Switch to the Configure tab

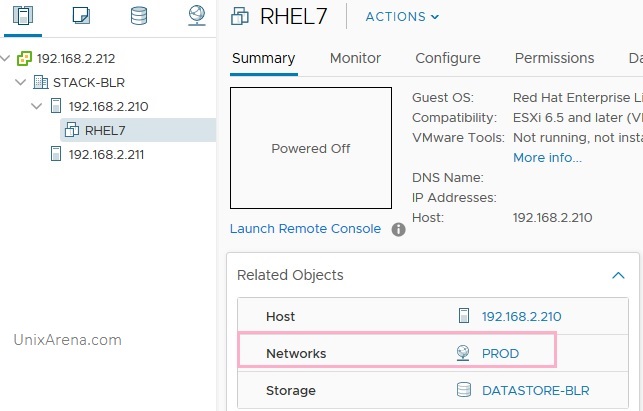(448, 58)
